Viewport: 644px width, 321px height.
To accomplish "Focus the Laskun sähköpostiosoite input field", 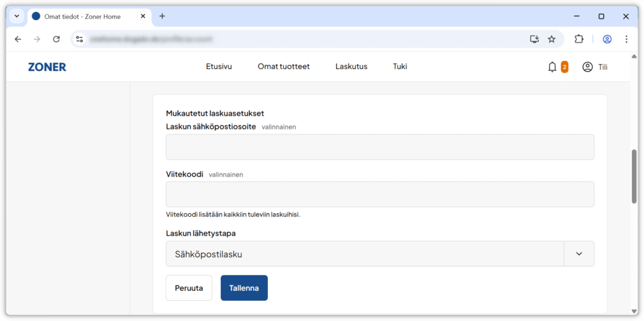I will pyautogui.click(x=380, y=147).
